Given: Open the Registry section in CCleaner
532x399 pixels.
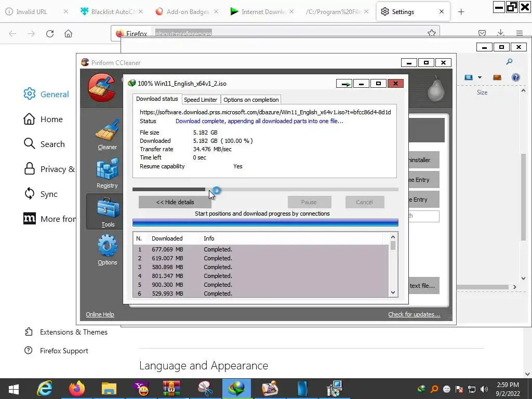Looking at the screenshot, I should pyautogui.click(x=107, y=173).
